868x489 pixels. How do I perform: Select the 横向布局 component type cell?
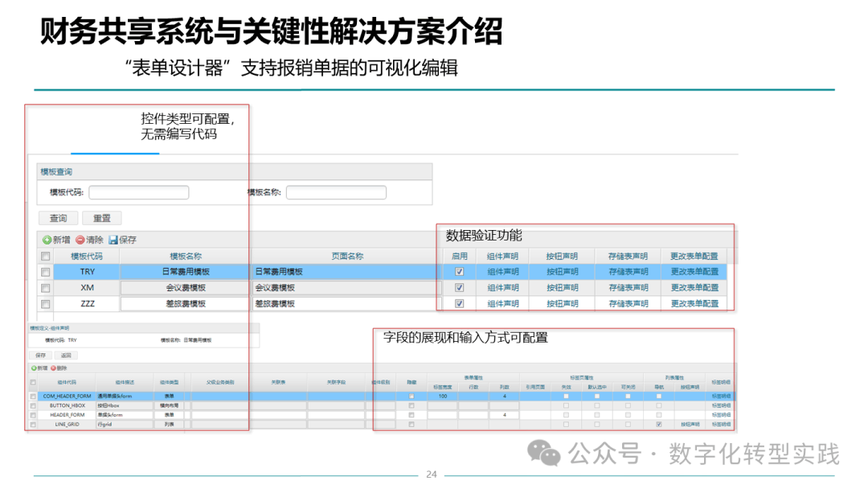pyautogui.click(x=169, y=406)
